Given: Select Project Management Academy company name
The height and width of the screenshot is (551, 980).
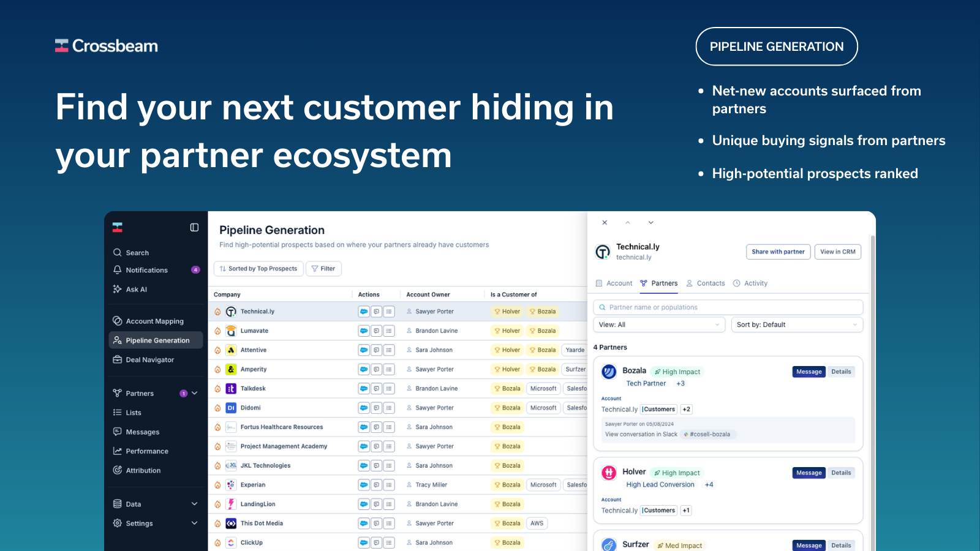Looking at the screenshot, I should pos(284,446).
